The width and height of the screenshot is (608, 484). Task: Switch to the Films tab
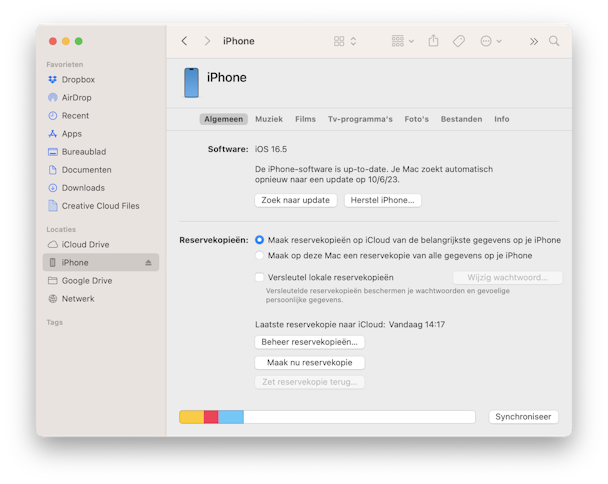coord(305,119)
